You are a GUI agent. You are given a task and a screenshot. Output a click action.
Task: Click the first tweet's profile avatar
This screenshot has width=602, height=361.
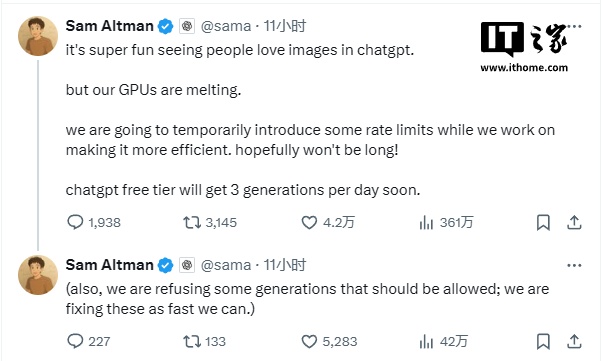pyautogui.click(x=38, y=36)
